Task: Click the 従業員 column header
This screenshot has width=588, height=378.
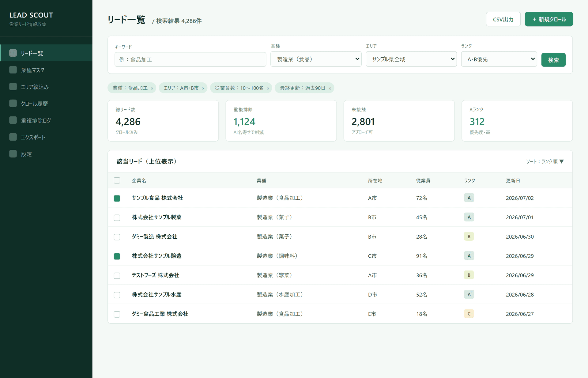Action: [x=423, y=181]
